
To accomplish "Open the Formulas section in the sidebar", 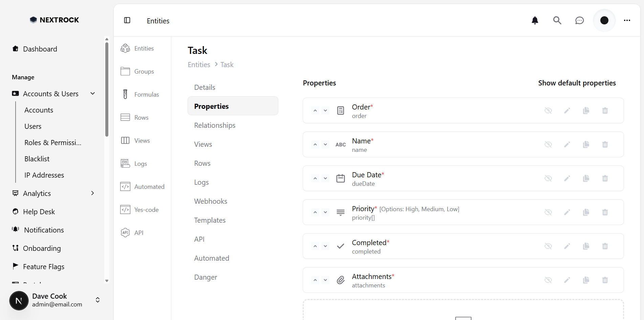I will pos(125,94).
